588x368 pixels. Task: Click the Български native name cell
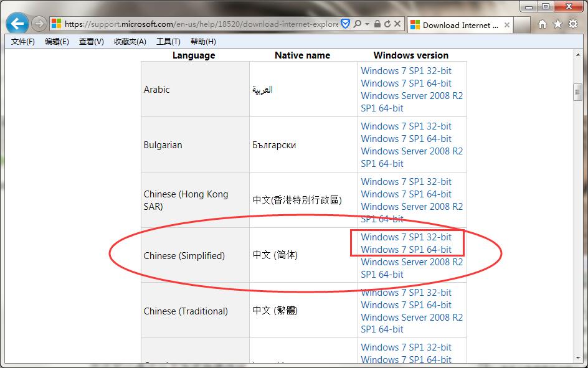click(x=303, y=144)
